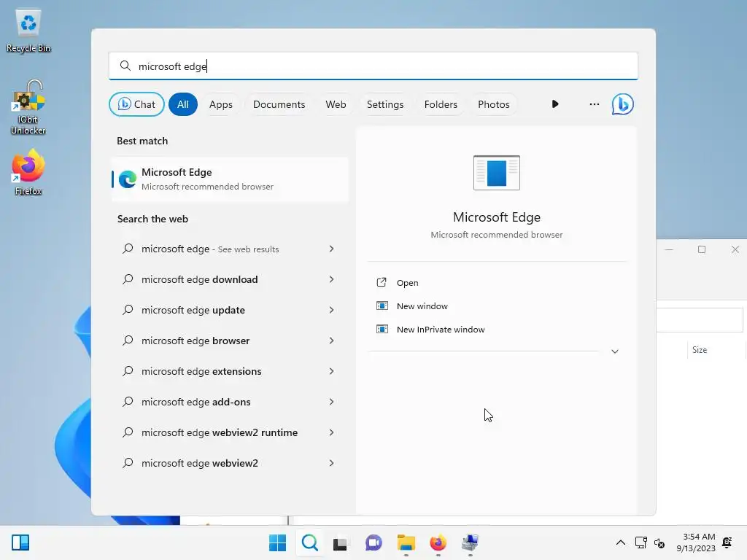Screen dimensions: 747x560
Task: Open the Widgets icon at taskbar left
Action: 20,542
